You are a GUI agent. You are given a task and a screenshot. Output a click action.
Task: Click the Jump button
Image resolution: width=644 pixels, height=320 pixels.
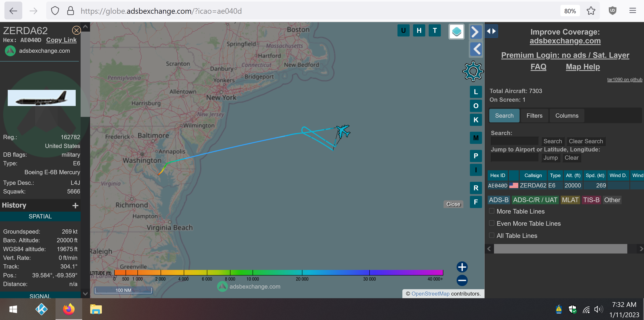point(550,158)
